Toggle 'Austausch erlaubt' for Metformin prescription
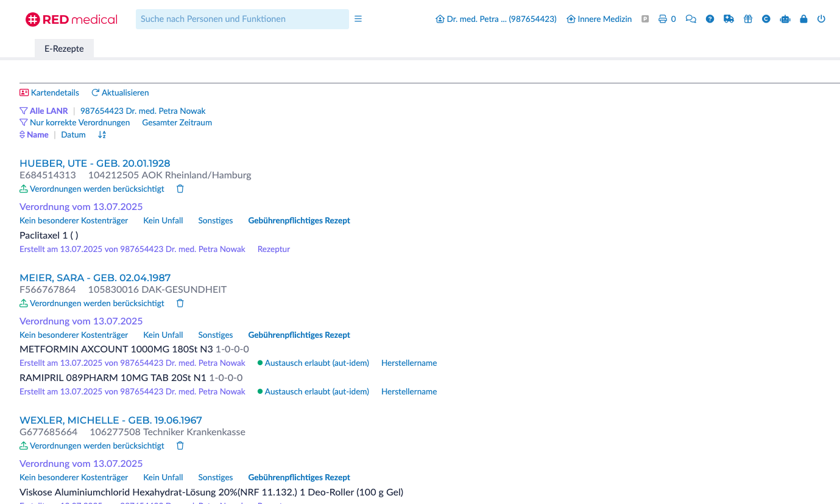Viewport: 840px width, 504px height. click(313, 363)
